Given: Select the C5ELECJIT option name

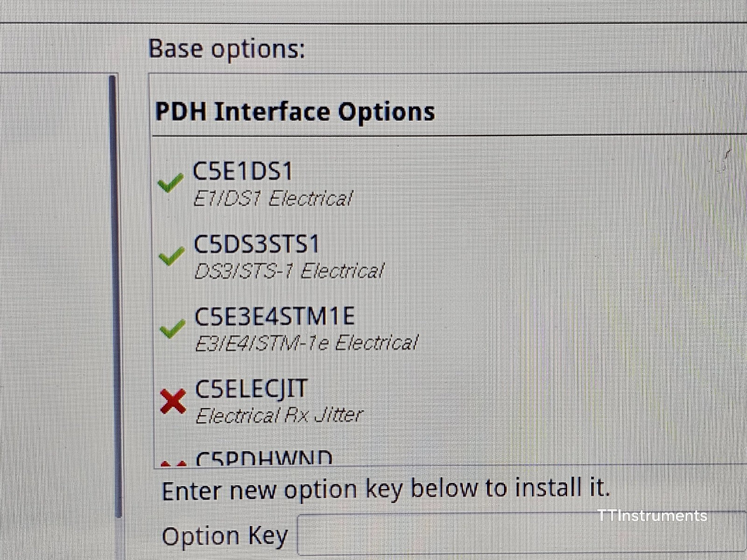Looking at the screenshot, I should coord(251,390).
